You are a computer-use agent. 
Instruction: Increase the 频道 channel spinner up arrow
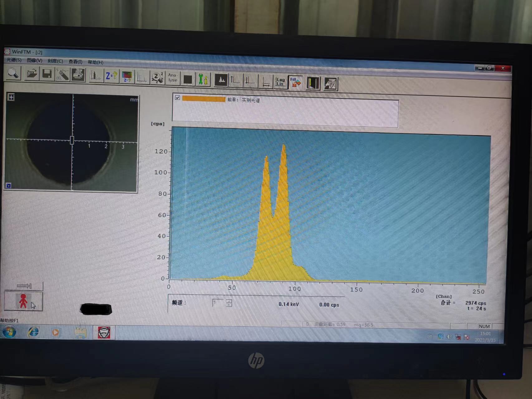click(229, 300)
